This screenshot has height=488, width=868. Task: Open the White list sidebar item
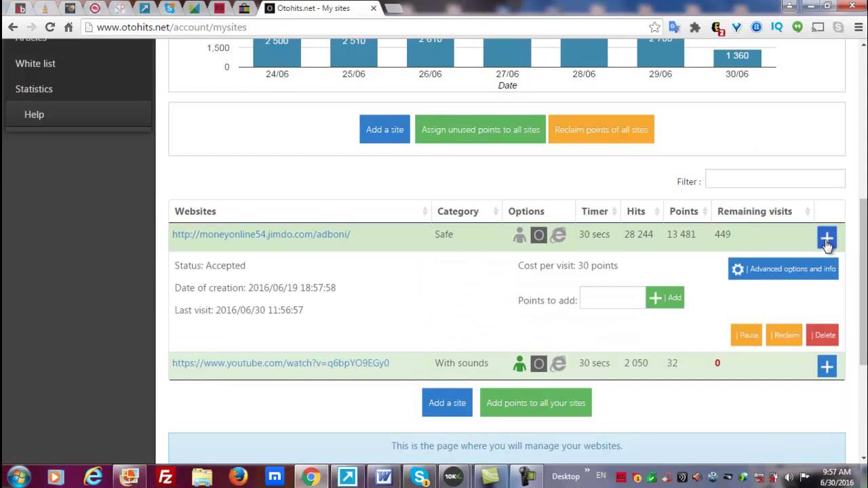[x=35, y=63]
